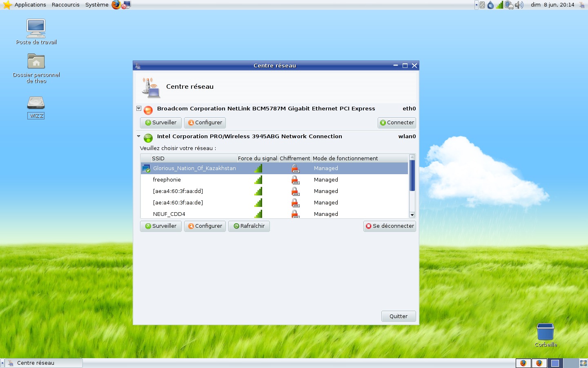This screenshot has height=368, width=588.
Task: Click the launcher icon right of Firefox in top panel
Action: coord(126,5)
